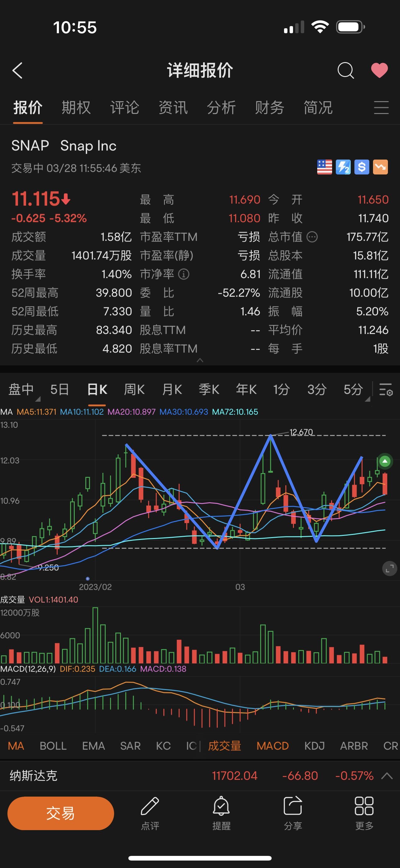The width and height of the screenshot is (400, 868).
Task: Tap the orange 交易 button
Action: [x=60, y=813]
